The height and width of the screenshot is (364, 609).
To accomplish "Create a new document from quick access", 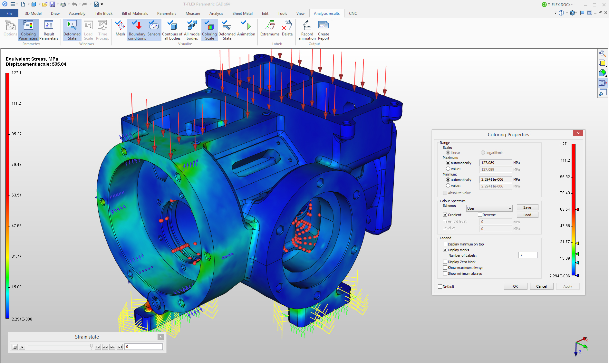I will 23,4.
